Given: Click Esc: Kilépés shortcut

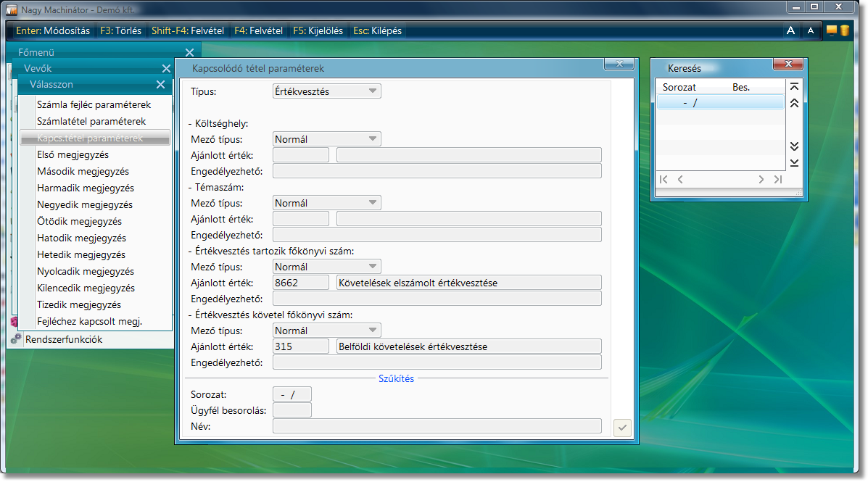Looking at the screenshot, I should tap(377, 31).
